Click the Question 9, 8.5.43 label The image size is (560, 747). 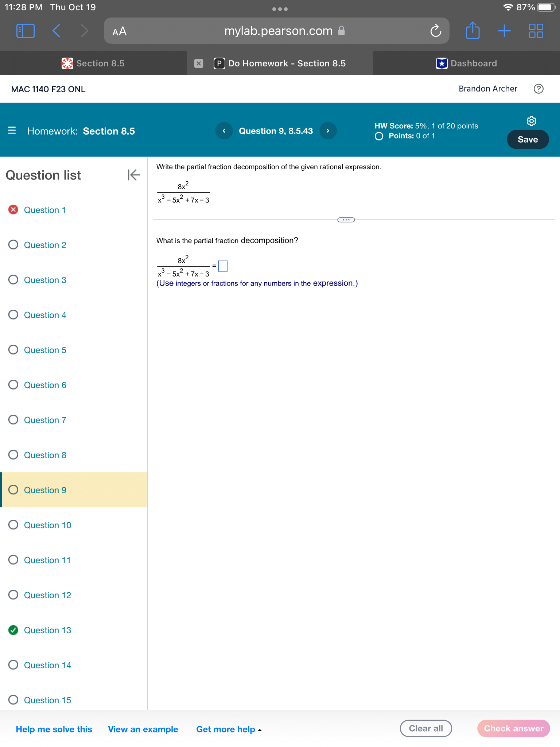276,131
